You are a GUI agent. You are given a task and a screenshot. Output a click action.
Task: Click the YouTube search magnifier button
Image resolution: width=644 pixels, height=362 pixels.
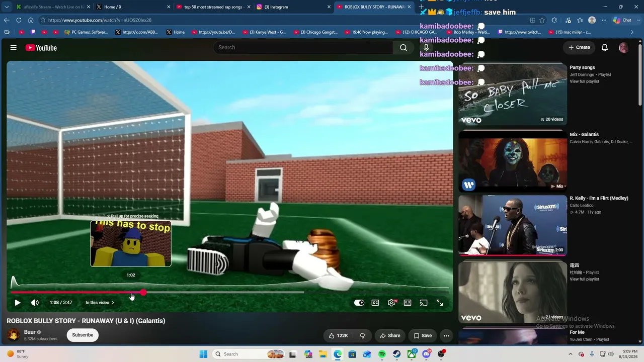(x=403, y=47)
